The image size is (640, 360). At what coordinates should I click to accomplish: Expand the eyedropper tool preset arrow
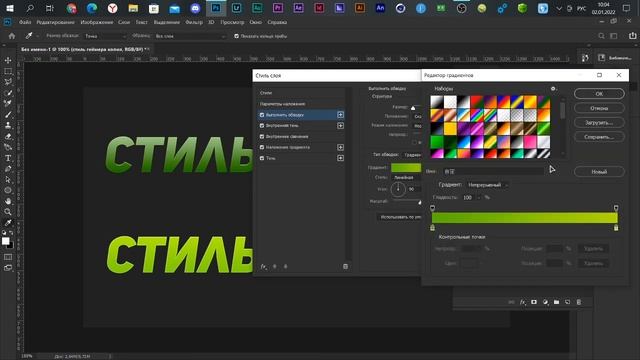tap(38, 36)
